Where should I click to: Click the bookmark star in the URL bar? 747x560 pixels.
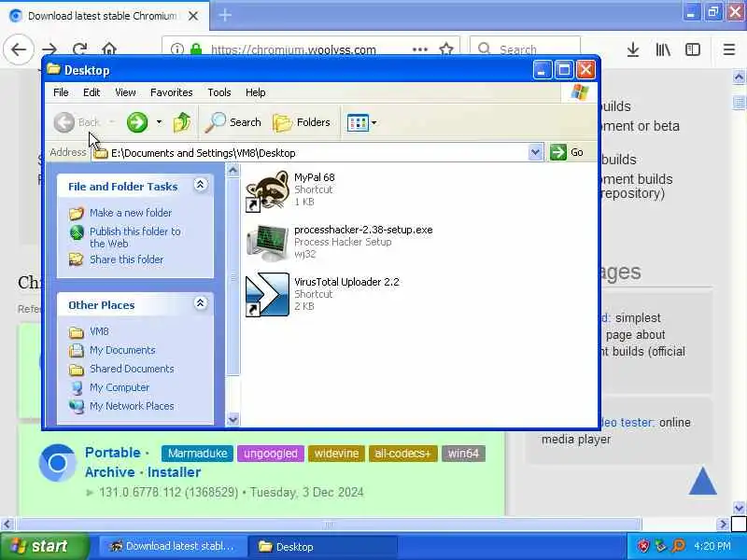[446, 49]
